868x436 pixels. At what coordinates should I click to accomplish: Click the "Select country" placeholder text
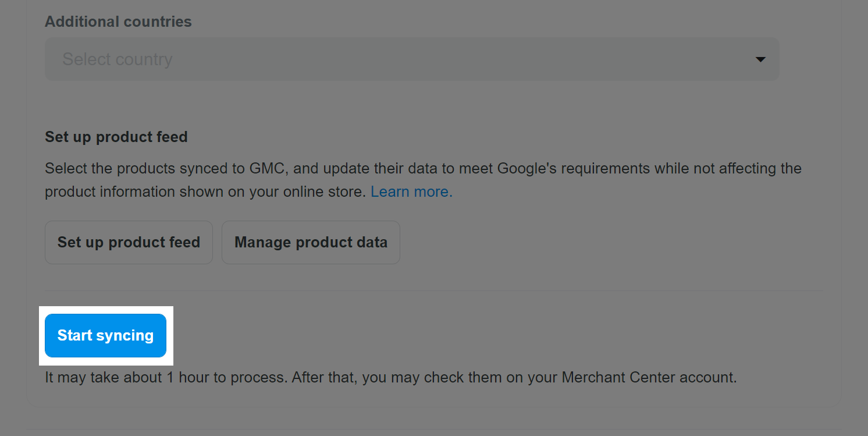click(x=118, y=59)
